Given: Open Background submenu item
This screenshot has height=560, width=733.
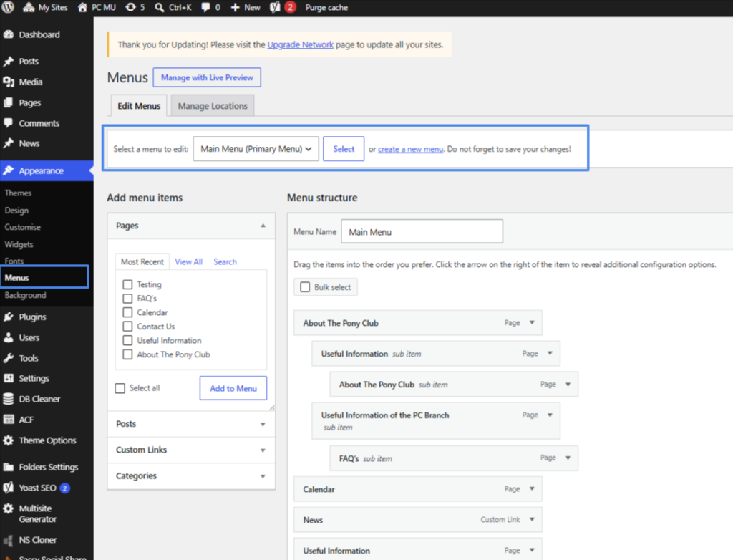Looking at the screenshot, I should pyautogui.click(x=25, y=295).
